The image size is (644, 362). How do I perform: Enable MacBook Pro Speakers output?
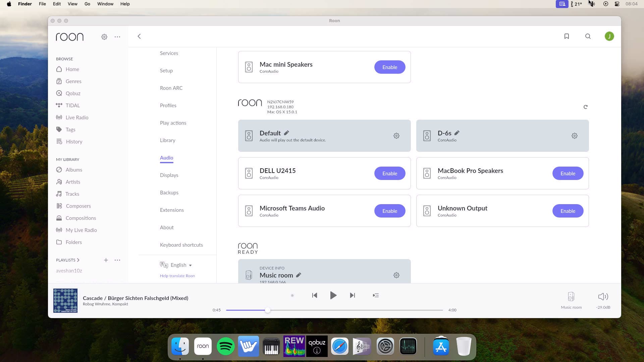coord(568,173)
